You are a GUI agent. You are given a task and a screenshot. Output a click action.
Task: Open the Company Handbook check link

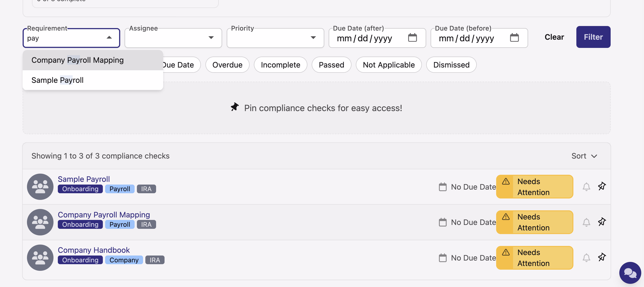coord(94,250)
